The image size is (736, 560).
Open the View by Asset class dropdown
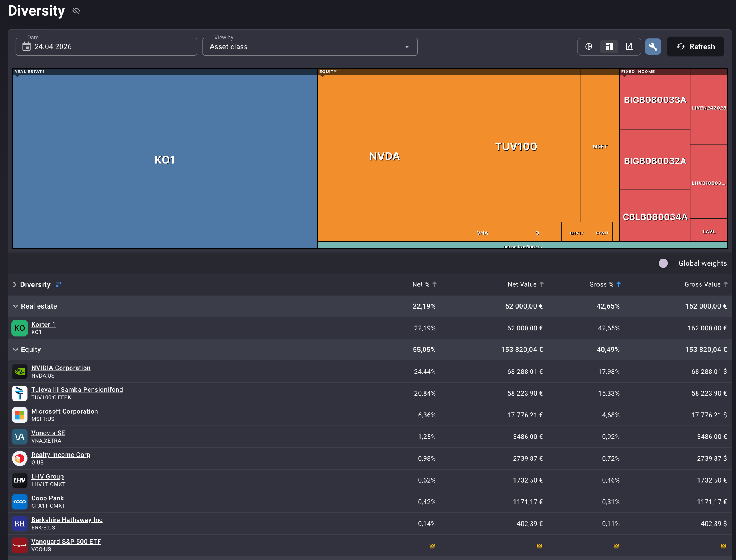click(x=310, y=47)
